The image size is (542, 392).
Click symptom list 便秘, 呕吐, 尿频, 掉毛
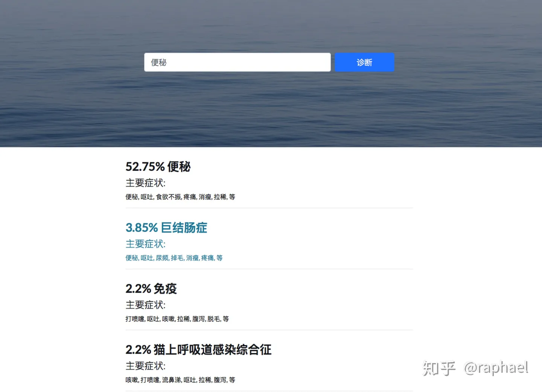(174, 258)
